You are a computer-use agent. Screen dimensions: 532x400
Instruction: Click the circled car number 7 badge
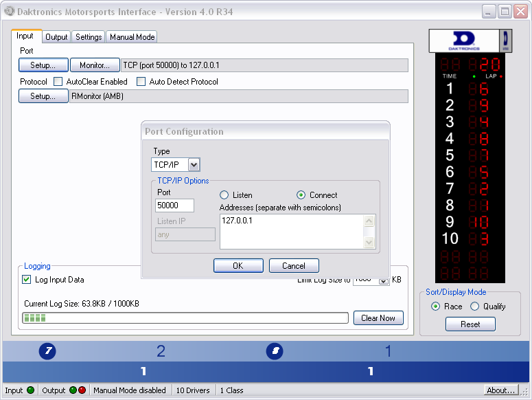(47, 352)
